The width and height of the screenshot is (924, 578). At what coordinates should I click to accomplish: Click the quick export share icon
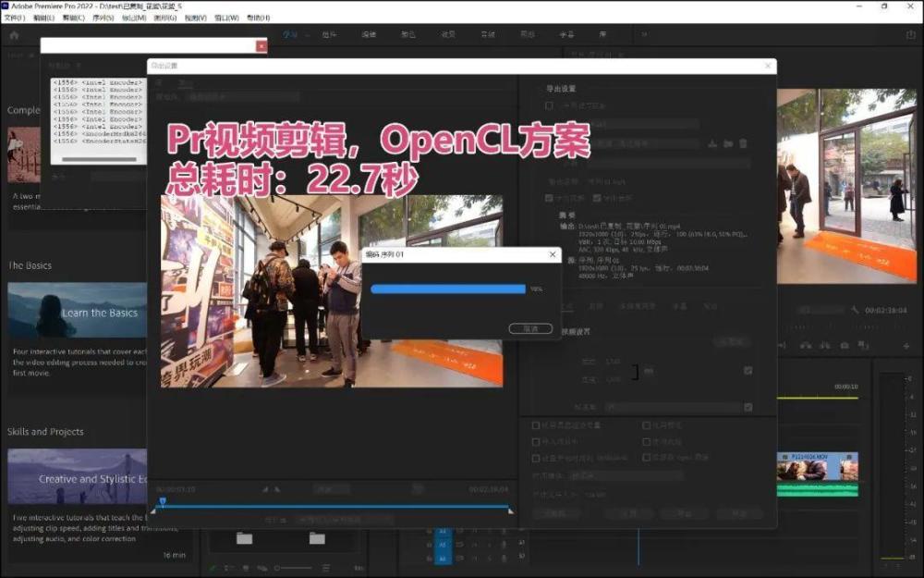pos(910,35)
